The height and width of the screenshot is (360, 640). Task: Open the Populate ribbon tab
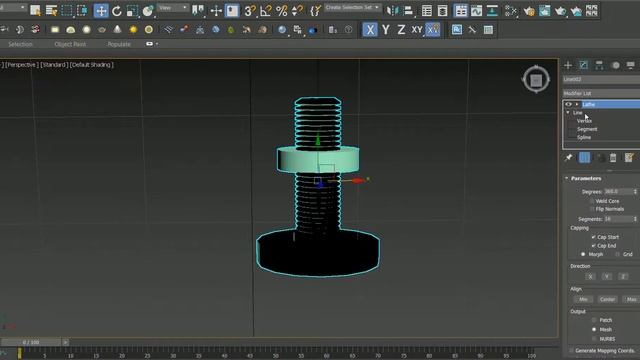pyautogui.click(x=119, y=44)
